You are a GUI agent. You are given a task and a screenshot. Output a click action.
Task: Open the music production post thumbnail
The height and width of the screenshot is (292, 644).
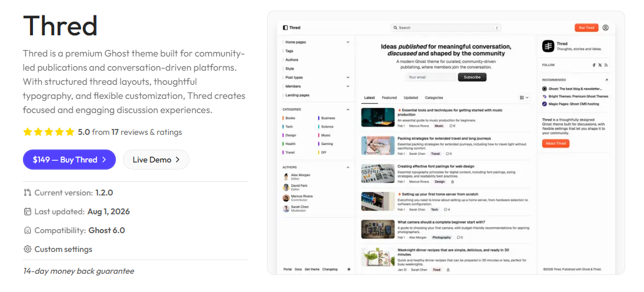pos(378,117)
